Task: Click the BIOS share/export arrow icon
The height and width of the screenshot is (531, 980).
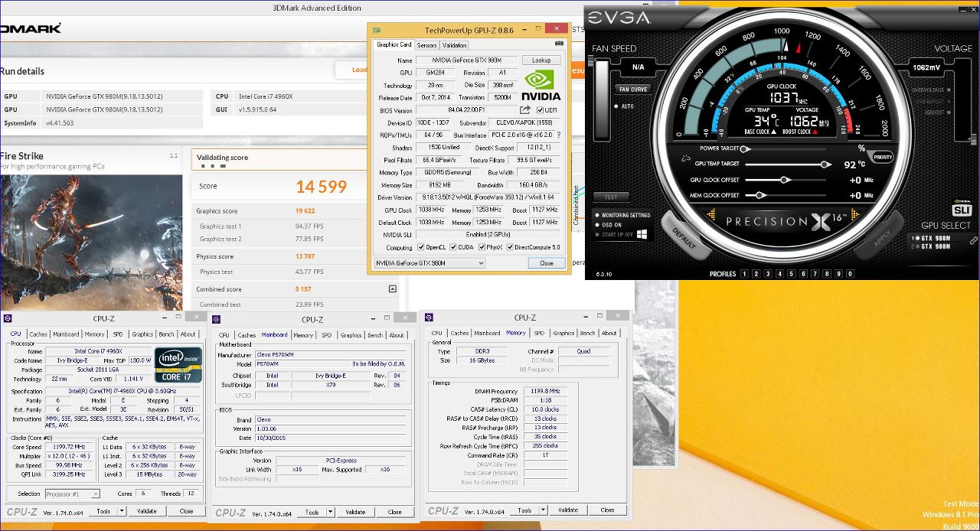Action: [x=525, y=110]
